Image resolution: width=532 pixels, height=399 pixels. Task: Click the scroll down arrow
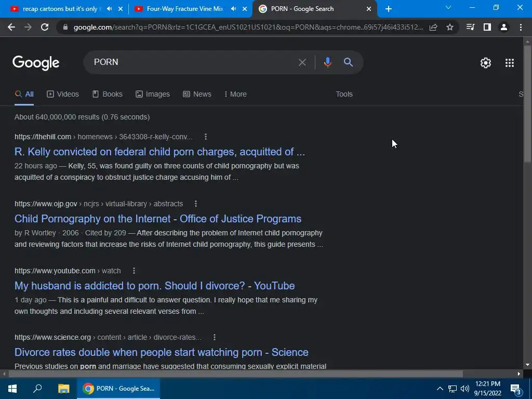pos(527,365)
